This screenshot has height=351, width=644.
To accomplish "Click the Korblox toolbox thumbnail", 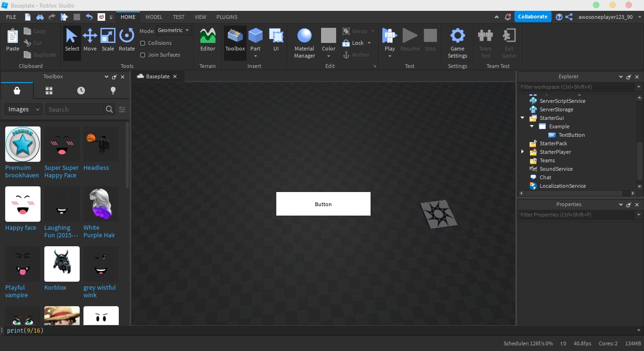I will point(62,264).
